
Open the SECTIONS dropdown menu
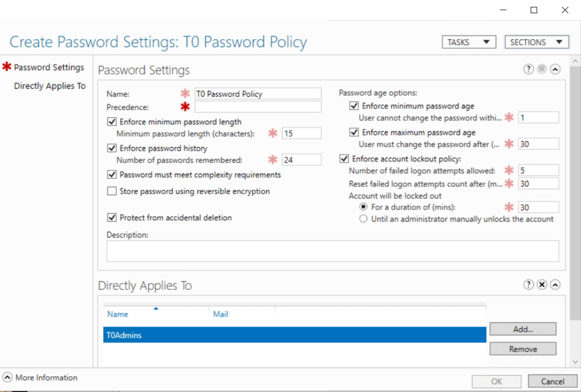536,43
